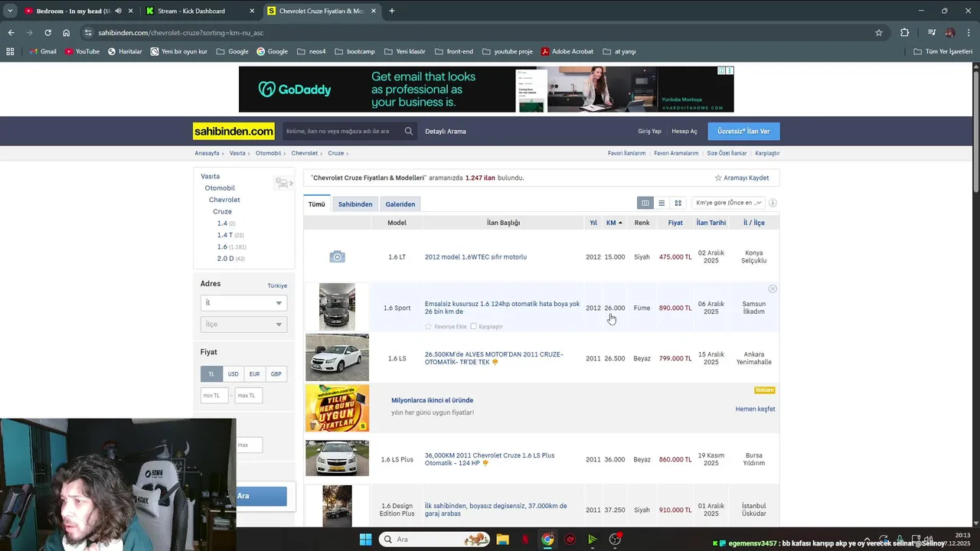Open the Tüm Yer İşaretleri bookmarks folder
This screenshot has width=980, height=551.
point(942,51)
